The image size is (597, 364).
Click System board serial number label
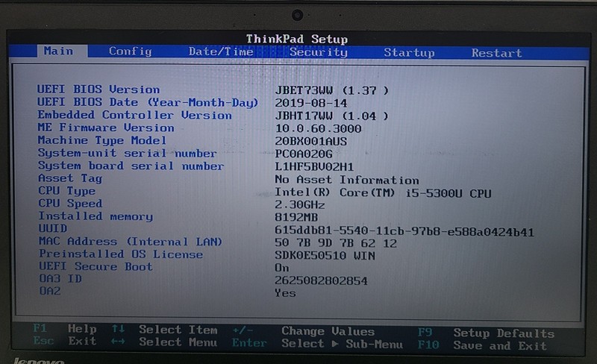(x=131, y=166)
